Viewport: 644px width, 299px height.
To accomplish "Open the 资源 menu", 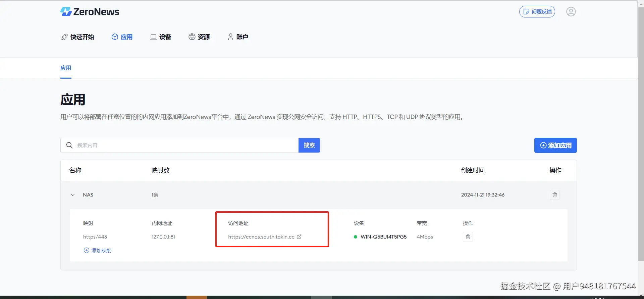I will (x=199, y=37).
